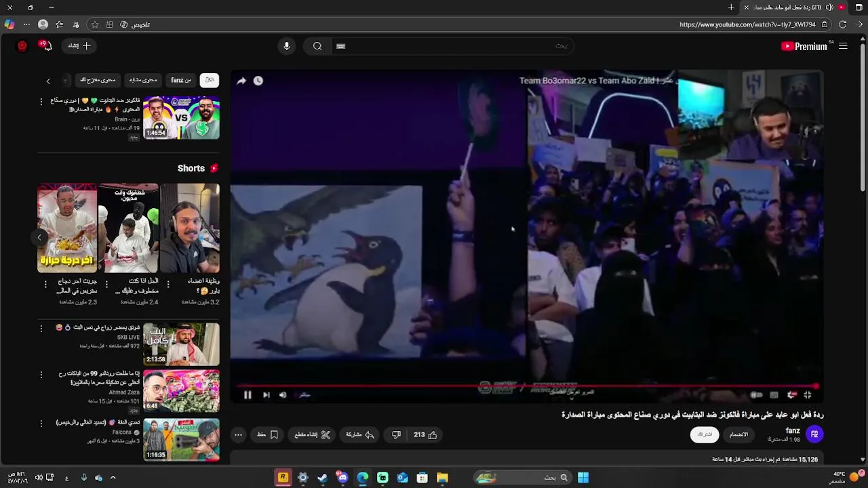Save the video with bookmark button
Image resolution: width=868 pixels, height=488 pixels.
pyautogui.click(x=268, y=435)
